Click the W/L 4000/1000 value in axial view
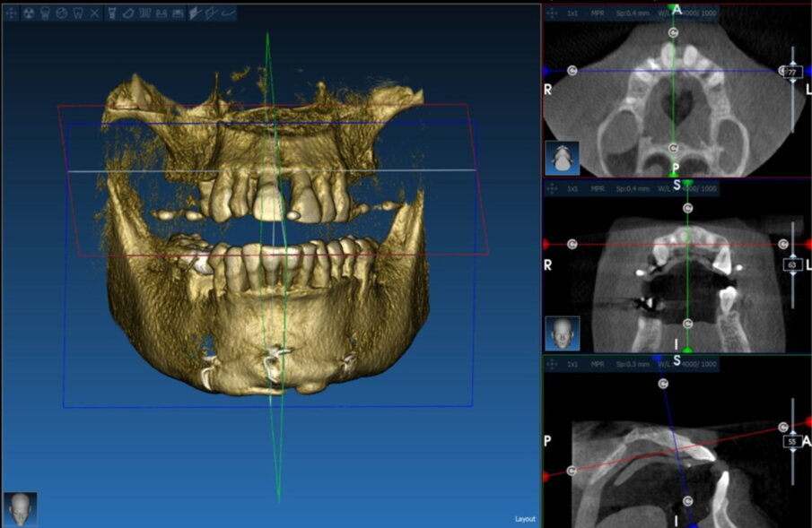812x528 pixels. click(x=698, y=14)
